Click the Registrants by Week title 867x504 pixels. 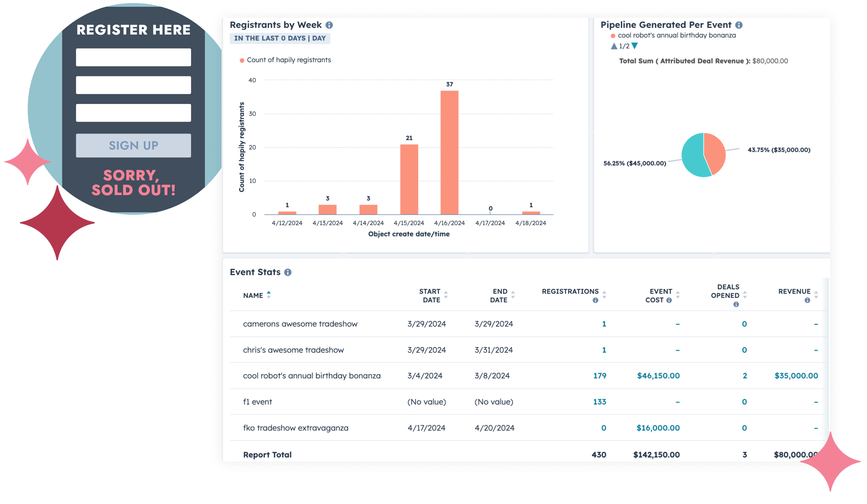[276, 25]
